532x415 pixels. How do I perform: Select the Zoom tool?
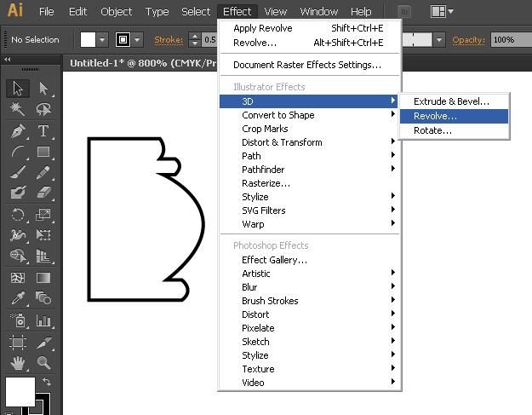coord(43,363)
